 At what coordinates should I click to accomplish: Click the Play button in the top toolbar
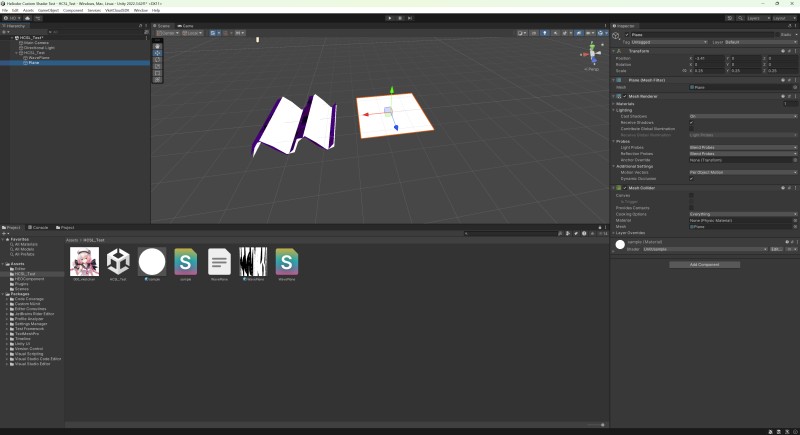point(389,17)
